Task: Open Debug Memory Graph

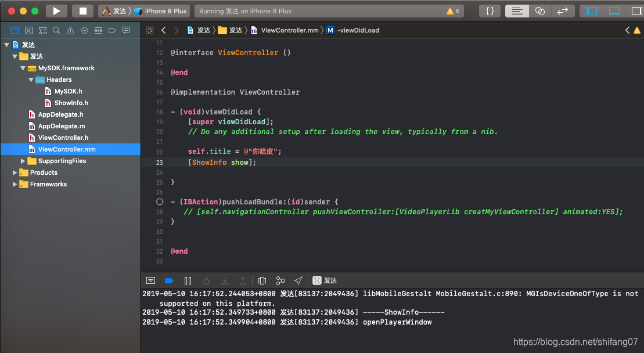Action: pyautogui.click(x=280, y=280)
